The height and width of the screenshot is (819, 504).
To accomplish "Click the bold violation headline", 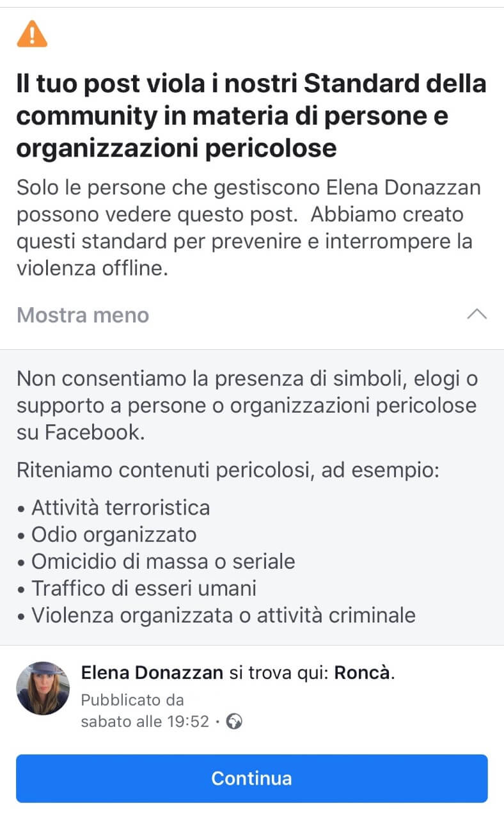I will [x=251, y=116].
